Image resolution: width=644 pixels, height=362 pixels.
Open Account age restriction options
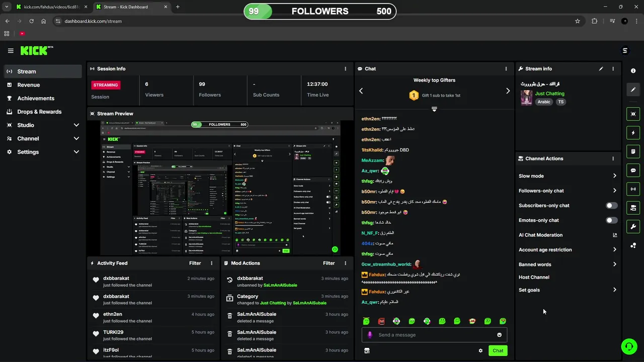[x=568, y=250]
